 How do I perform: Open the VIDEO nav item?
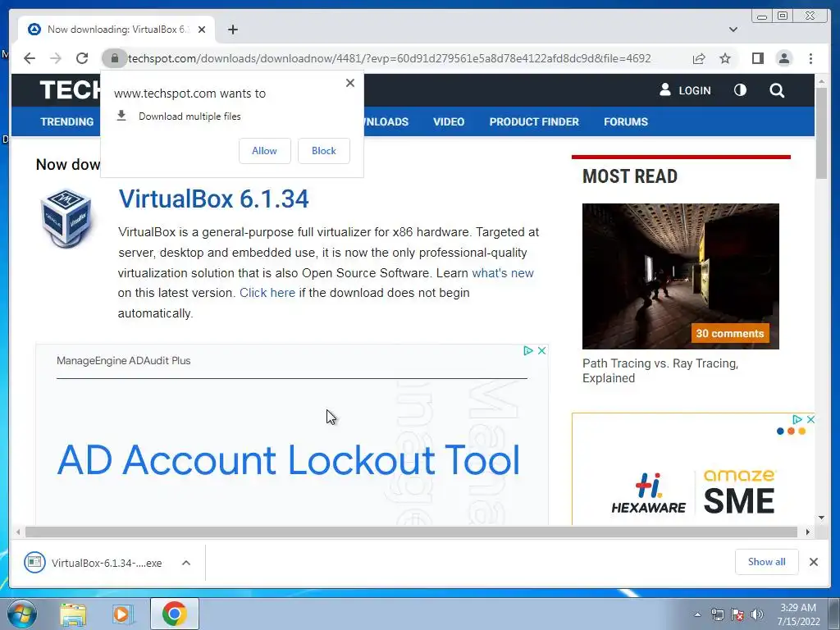pyautogui.click(x=449, y=121)
